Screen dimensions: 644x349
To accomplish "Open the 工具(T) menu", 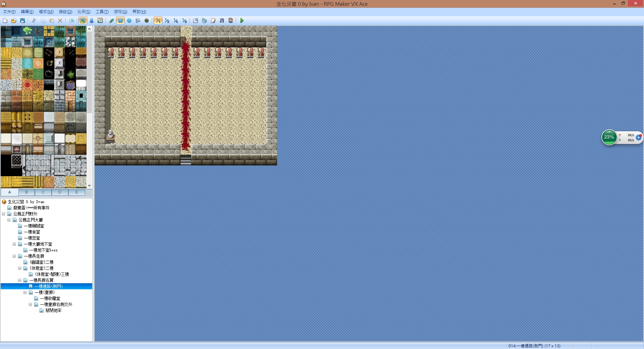I will coord(102,12).
